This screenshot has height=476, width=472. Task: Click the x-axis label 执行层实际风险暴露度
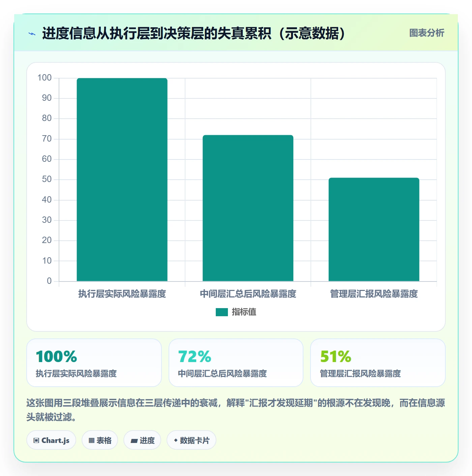point(122,294)
